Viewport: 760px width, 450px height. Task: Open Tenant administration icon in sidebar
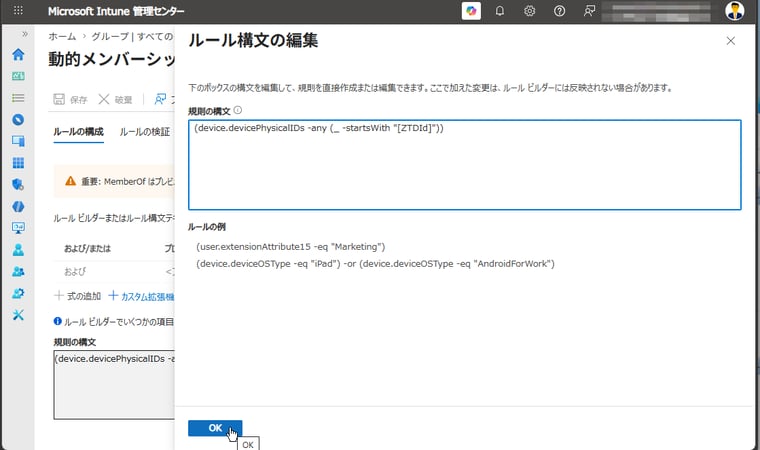click(18, 293)
